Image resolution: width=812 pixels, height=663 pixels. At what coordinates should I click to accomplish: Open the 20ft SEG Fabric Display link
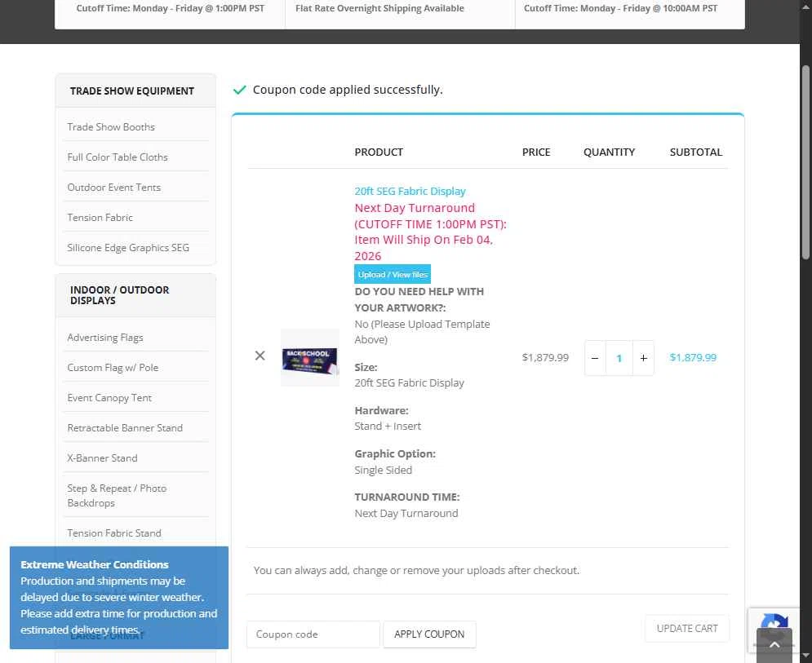pyautogui.click(x=410, y=191)
